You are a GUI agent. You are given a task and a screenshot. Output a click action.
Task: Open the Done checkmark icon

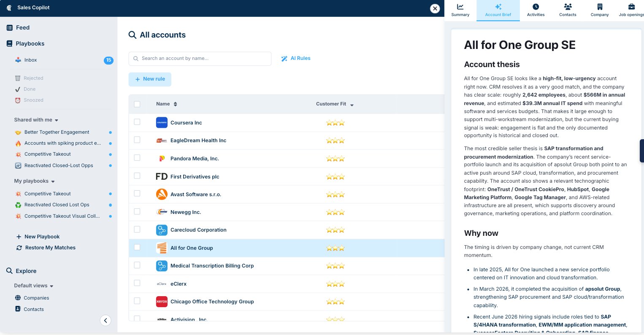click(18, 89)
